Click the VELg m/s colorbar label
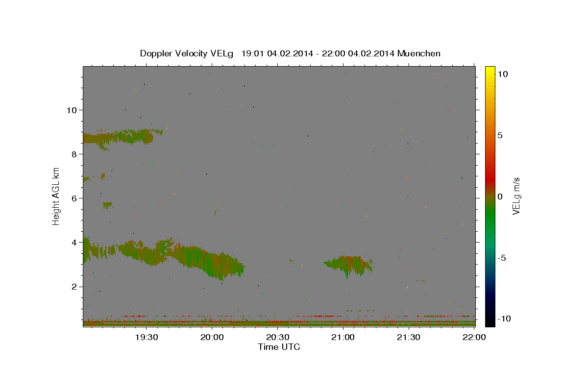 coord(516,196)
